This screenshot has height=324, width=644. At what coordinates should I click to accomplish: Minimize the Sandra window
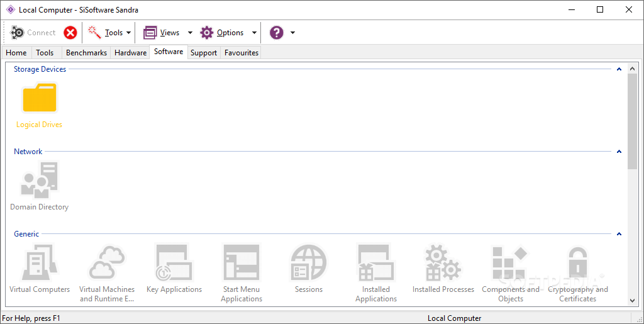(x=572, y=9)
